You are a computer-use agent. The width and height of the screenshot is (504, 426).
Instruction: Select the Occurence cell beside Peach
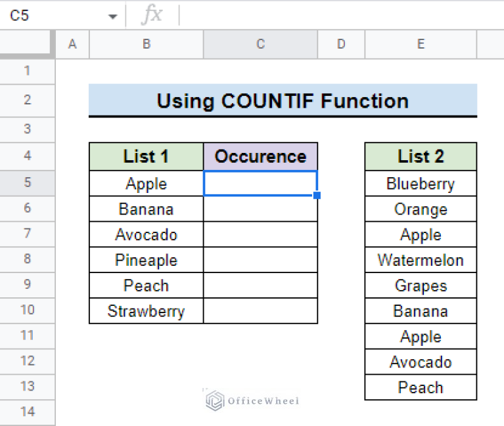[260, 286]
